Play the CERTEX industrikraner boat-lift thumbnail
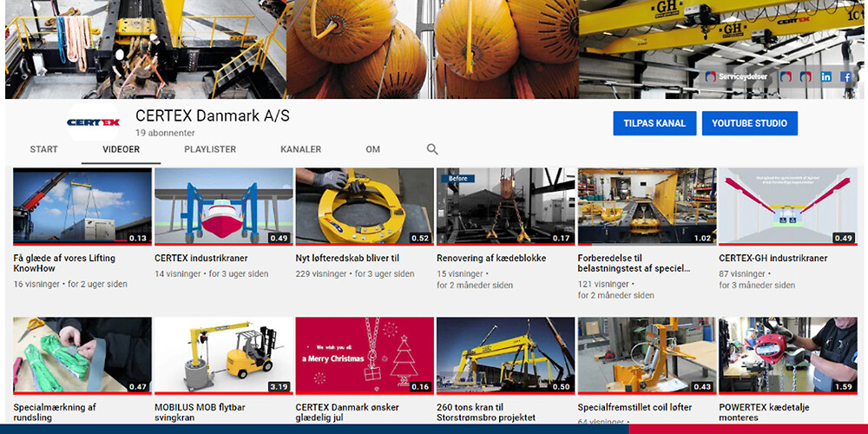Screen dimensions: 868x434 224,207
